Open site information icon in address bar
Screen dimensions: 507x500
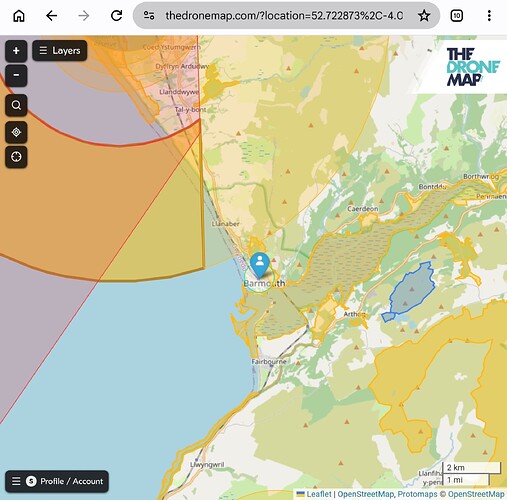(x=149, y=16)
